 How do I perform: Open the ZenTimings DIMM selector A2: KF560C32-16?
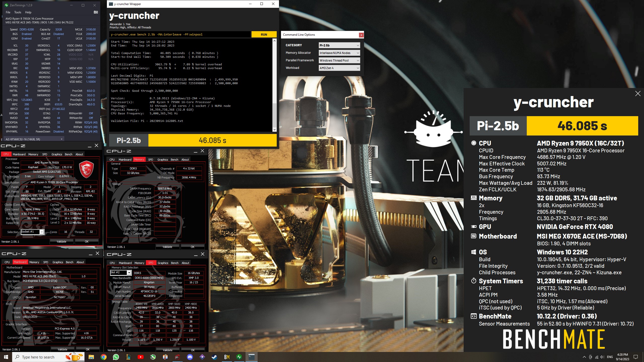[x=34, y=139]
